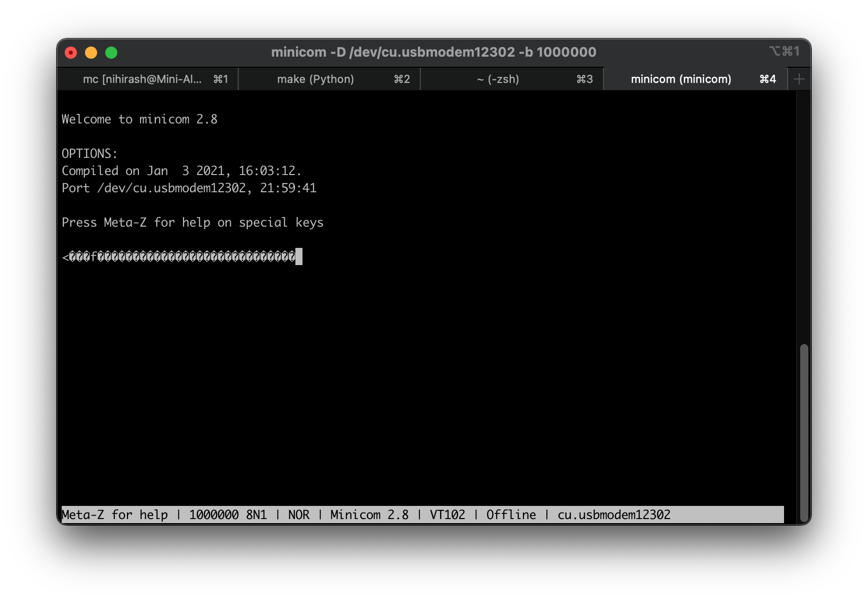Click the 'Compiled on Jan 3 2021, 16:03:12.' line

point(182,171)
